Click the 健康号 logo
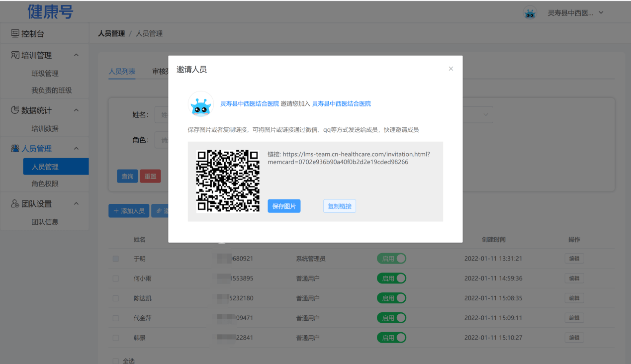 51,11
